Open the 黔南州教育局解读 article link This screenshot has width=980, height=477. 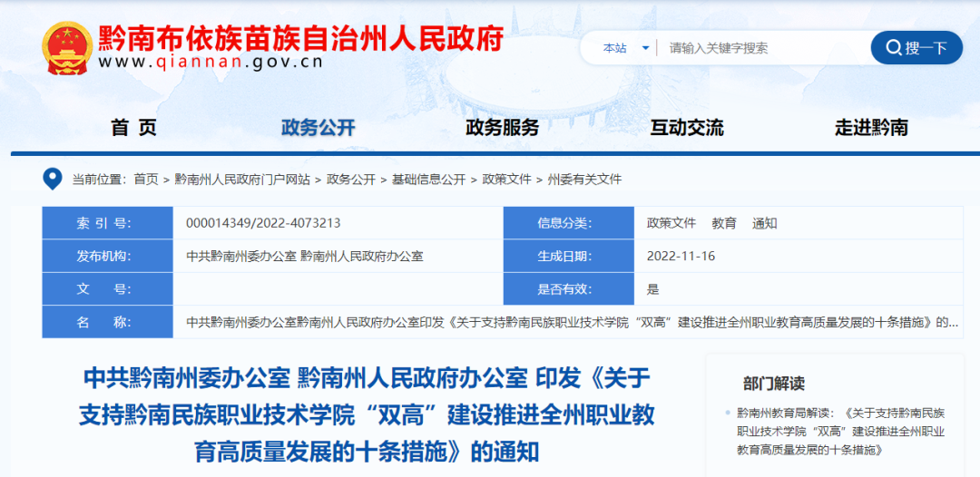(840, 431)
